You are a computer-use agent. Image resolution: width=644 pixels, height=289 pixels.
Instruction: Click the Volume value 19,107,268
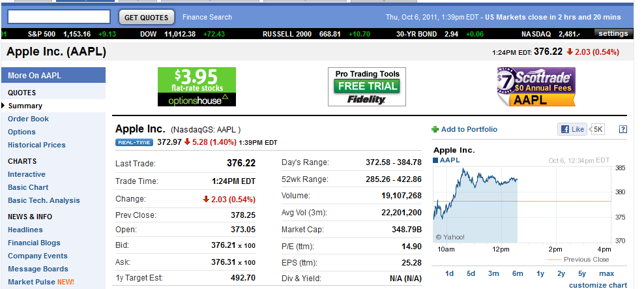click(402, 196)
